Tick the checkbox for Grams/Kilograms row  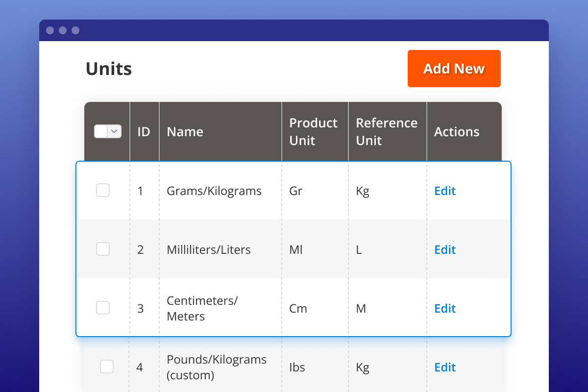tap(103, 190)
